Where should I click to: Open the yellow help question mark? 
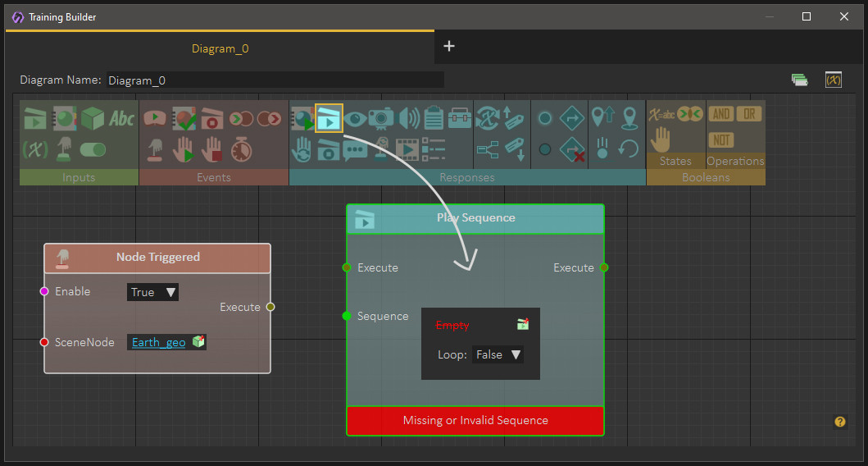point(840,422)
